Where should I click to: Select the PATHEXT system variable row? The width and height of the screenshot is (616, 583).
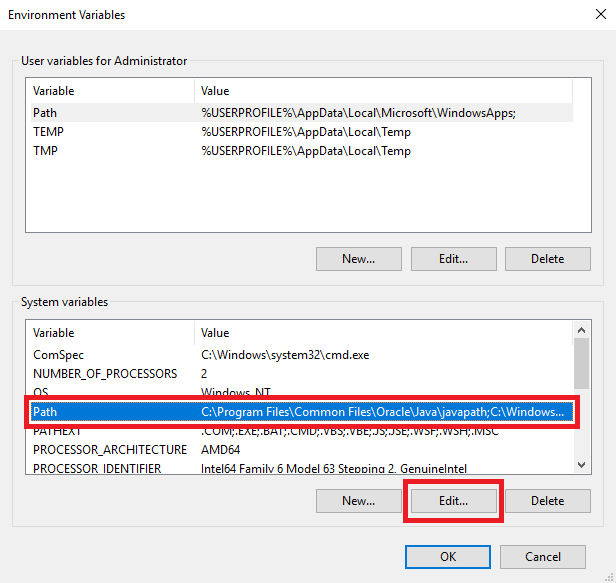coord(301,431)
